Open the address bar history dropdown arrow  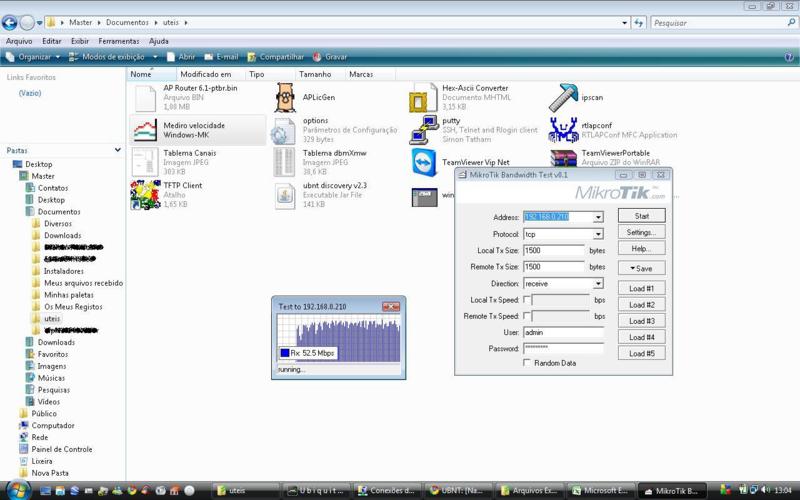tap(624, 23)
